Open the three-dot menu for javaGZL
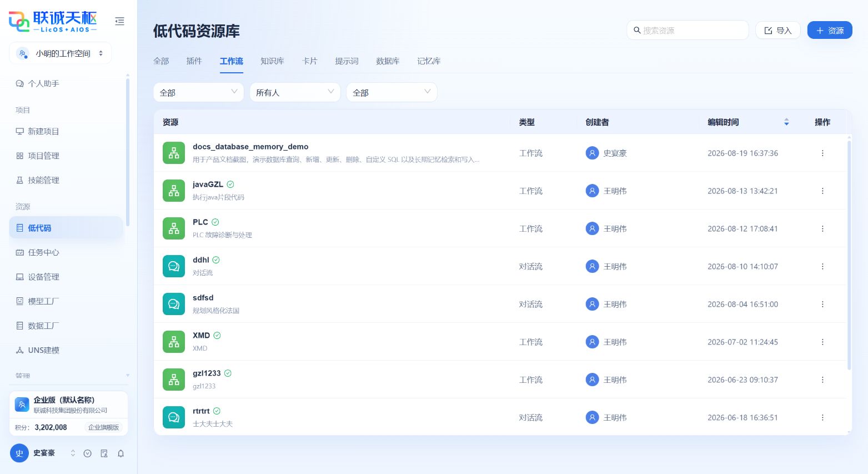The image size is (868, 474). [x=822, y=191]
